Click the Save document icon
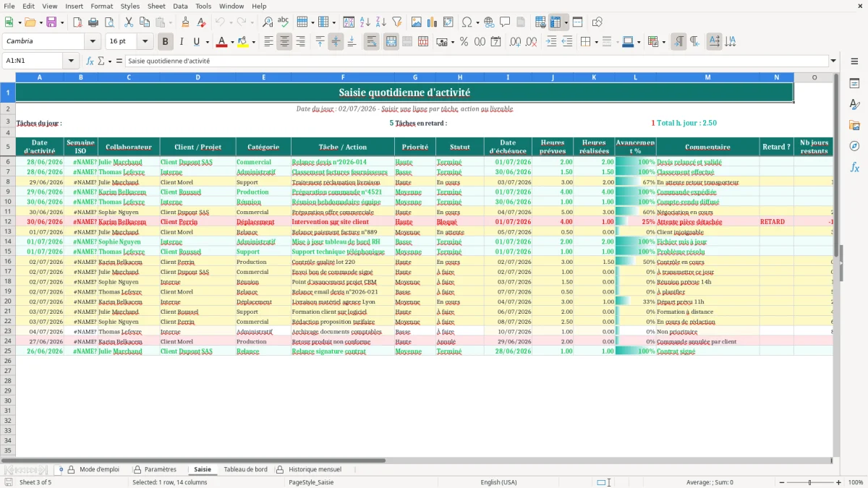Screen dimensions: 868x488 point(51,22)
